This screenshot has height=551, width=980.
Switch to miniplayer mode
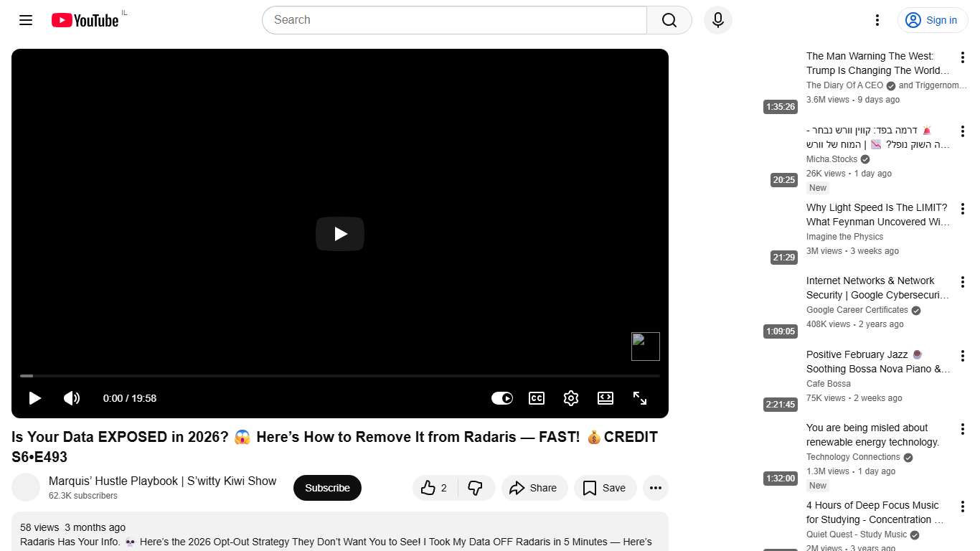click(605, 398)
